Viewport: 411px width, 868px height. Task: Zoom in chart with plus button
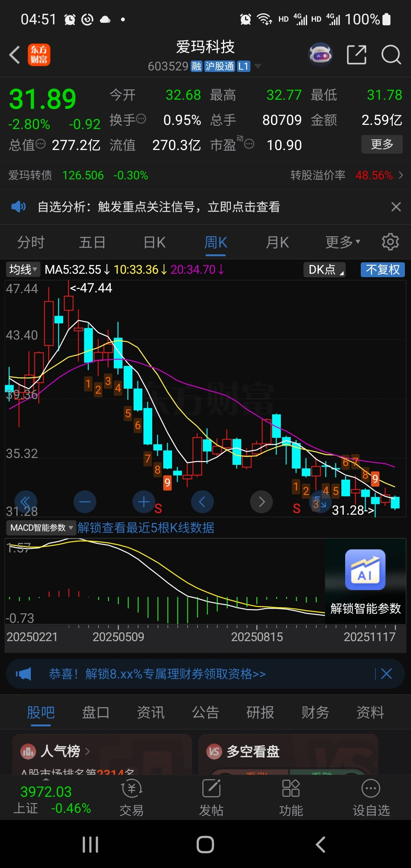coord(143,502)
